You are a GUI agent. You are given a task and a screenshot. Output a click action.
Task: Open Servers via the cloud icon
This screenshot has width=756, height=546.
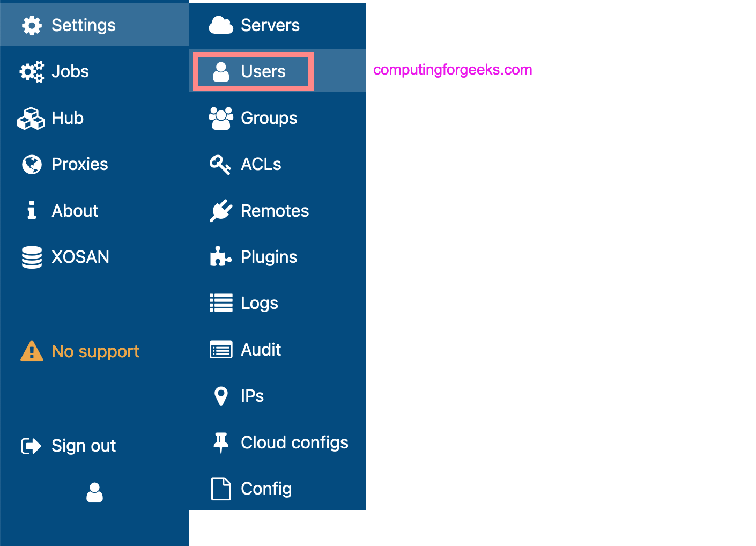point(220,25)
